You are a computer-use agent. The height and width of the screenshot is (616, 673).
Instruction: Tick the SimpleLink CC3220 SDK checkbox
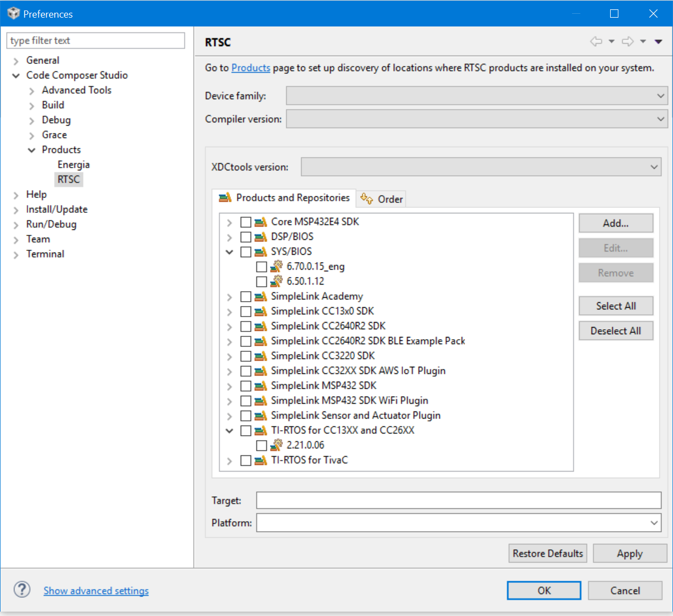coord(246,356)
